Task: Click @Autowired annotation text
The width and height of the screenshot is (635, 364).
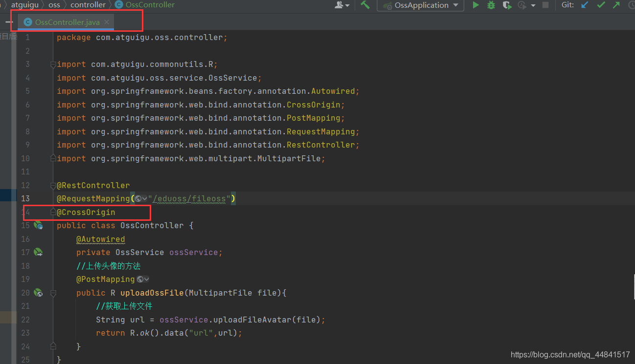Action: [101, 239]
